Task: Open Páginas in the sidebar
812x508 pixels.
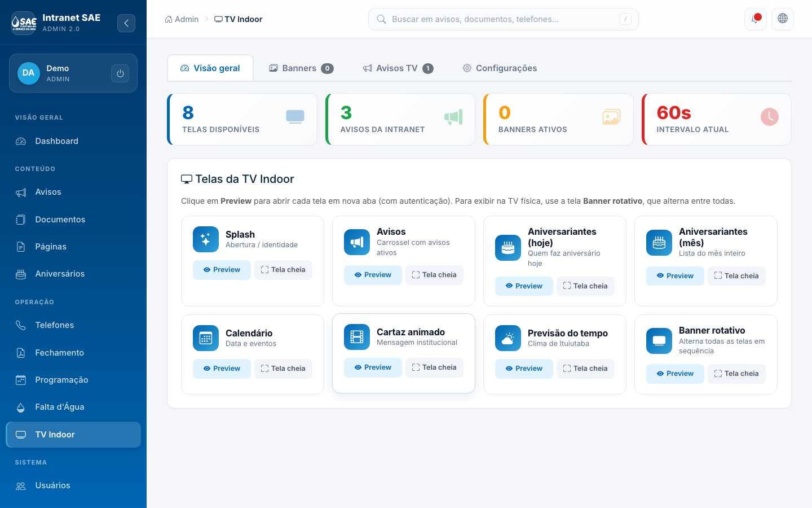Action: tap(73, 247)
